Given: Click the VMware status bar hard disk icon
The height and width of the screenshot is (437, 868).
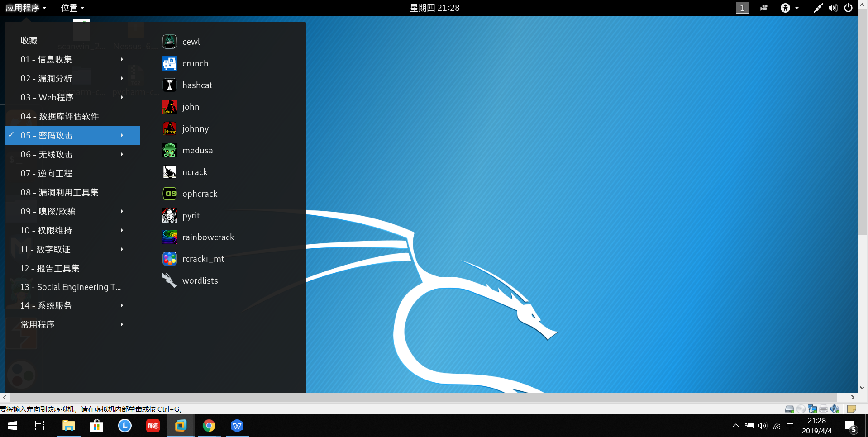Looking at the screenshot, I should tap(789, 409).
